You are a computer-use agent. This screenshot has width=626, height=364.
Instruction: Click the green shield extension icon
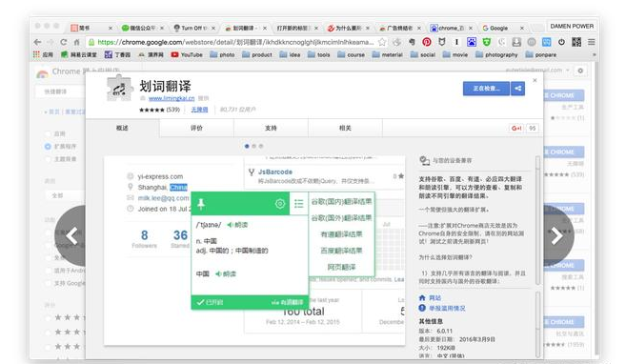coord(487,42)
